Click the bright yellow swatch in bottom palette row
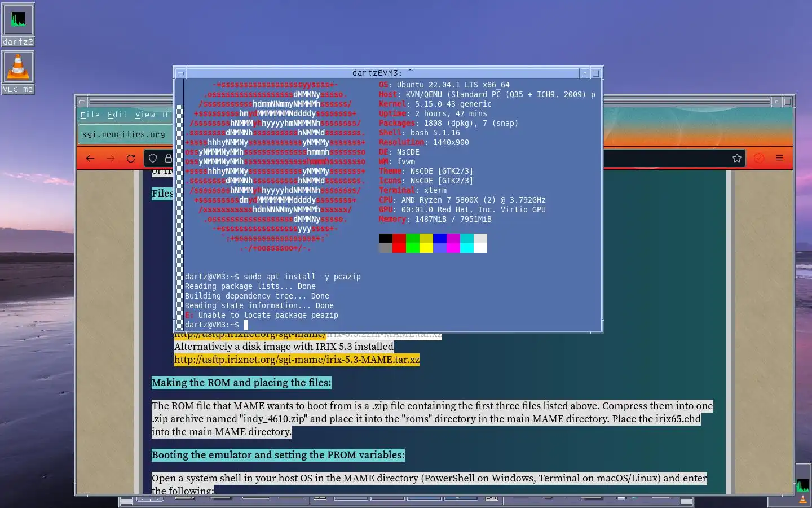 click(426, 248)
